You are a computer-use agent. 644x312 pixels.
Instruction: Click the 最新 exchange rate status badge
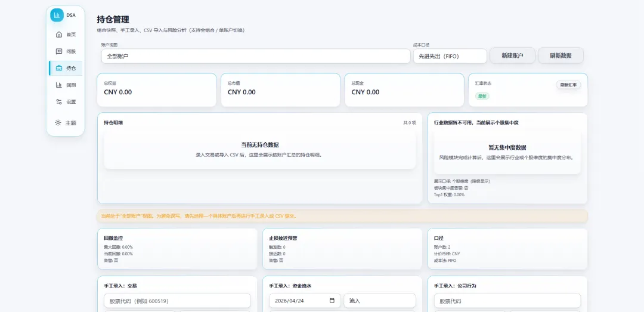[482, 96]
